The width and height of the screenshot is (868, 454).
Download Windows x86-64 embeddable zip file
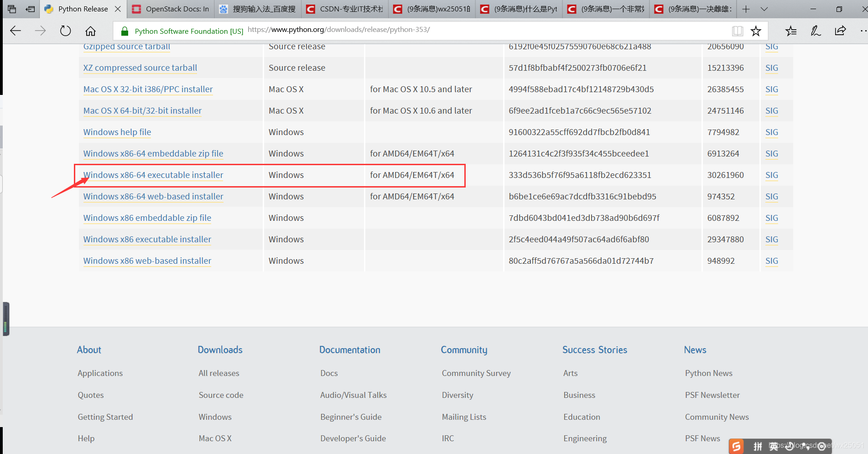153,154
